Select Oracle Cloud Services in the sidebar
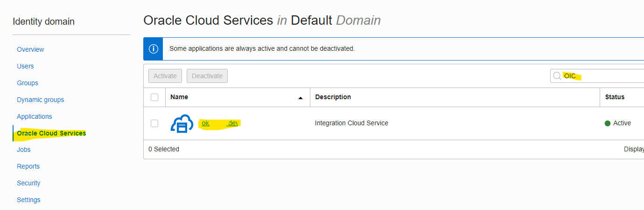The height and width of the screenshot is (210, 644). 51,133
